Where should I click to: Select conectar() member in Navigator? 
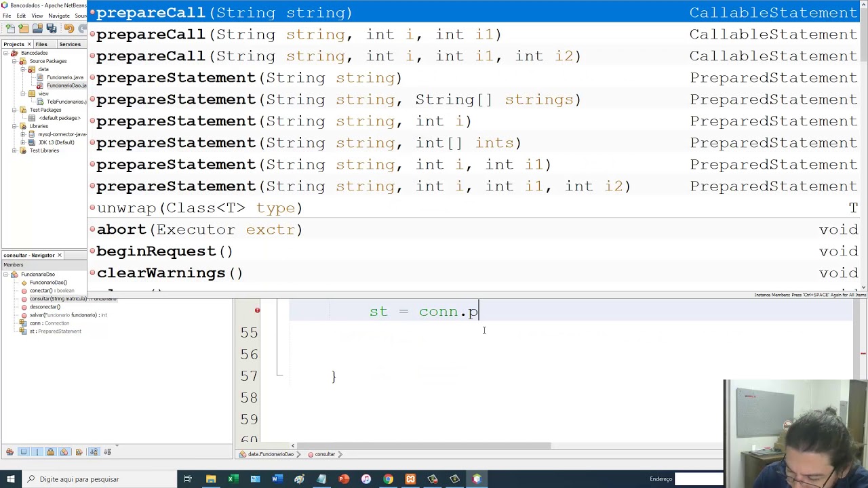click(x=52, y=291)
